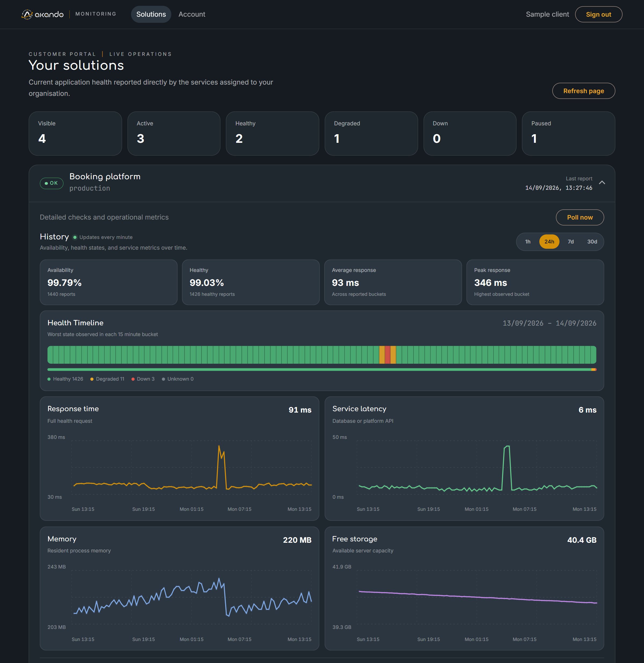Image resolution: width=644 pixels, height=663 pixels.
Task: Click the Availability 99.79% card
Action: click(109, 282)
